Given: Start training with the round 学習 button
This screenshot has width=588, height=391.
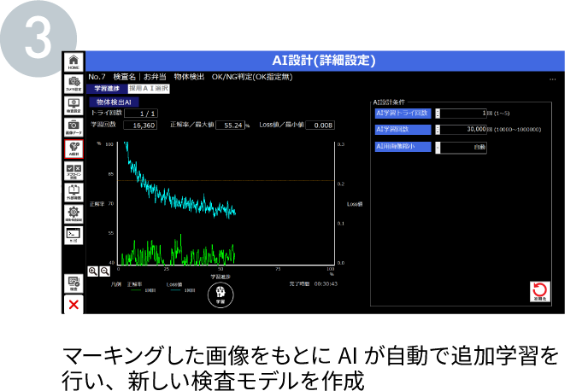Looking at the screenshot, I should 220,295.
